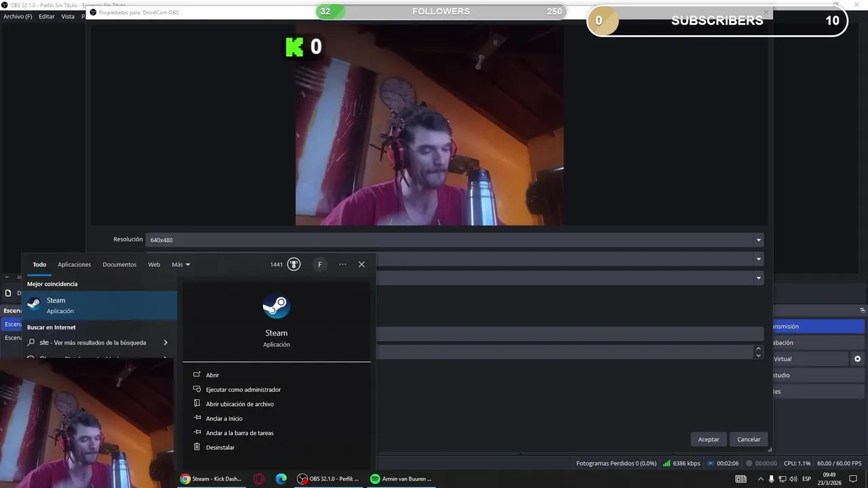868x488 pixels.
Task: Close the Windows search panel
Action: coord(361,264)
